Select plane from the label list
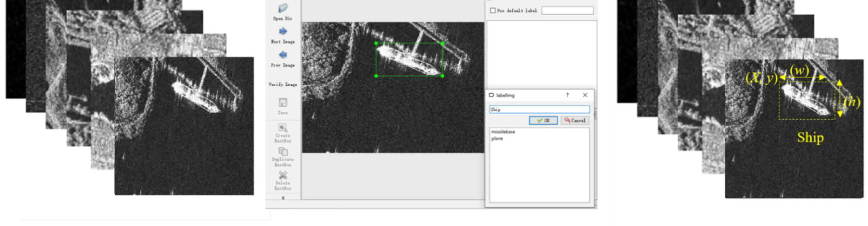The width and height of the screenshot is (868, 226). 497,138
